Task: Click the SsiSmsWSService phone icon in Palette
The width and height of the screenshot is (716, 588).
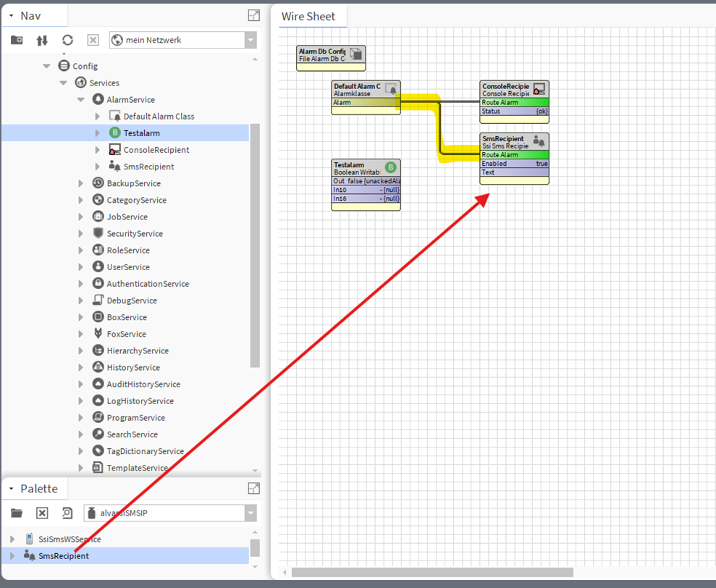Action: [x=30, y=539]
